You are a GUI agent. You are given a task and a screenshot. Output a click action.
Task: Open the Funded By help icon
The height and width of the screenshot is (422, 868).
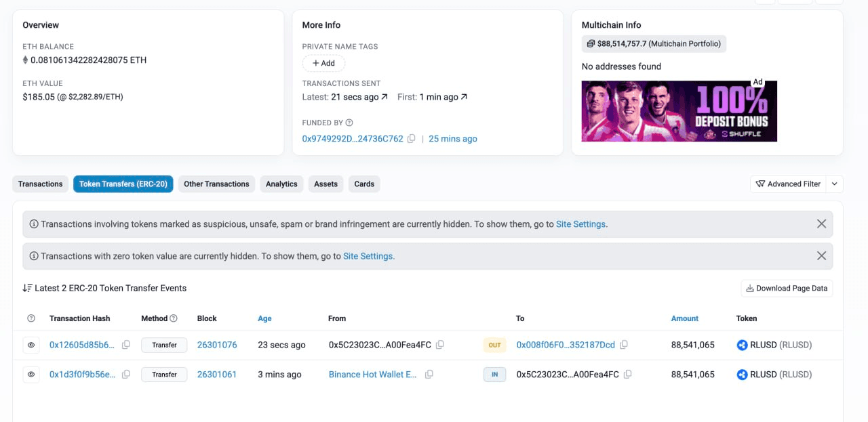pos(349,123)
